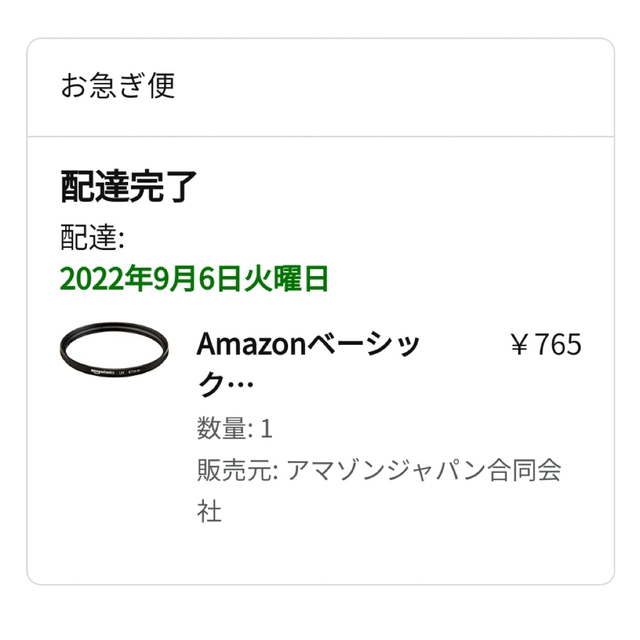Screen dimensions: 640x640
Task: Open the Amazonベーシック product title link
Action: coord(308,364)
